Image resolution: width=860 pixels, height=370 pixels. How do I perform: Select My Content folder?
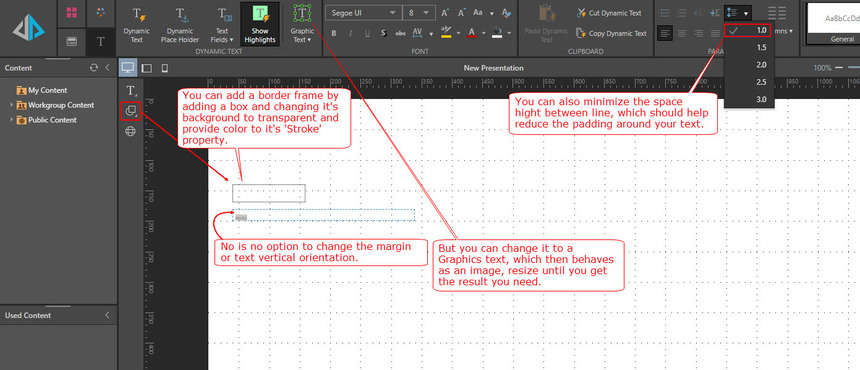click(42, 90)
